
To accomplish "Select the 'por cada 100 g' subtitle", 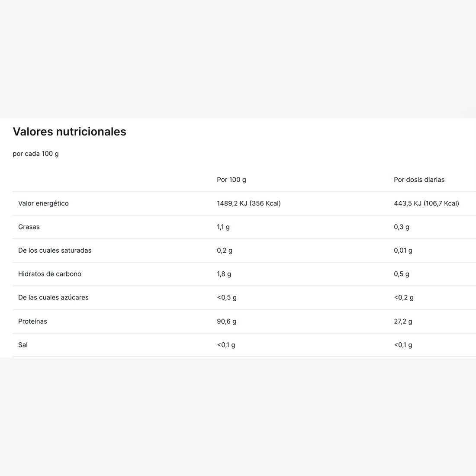I will (x=35, y=154).
